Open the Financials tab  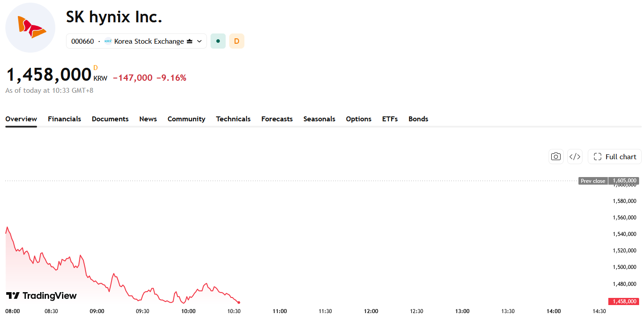click(x=65, y=119)
